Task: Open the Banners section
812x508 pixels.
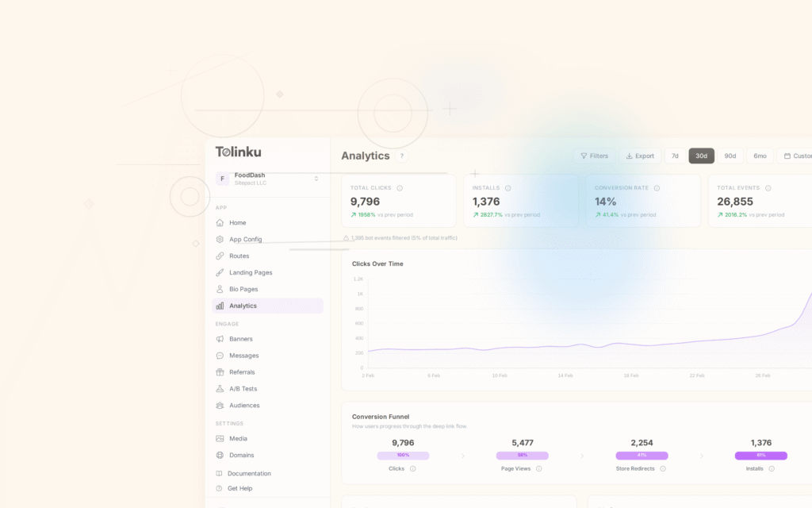Action: pos(268,339)
